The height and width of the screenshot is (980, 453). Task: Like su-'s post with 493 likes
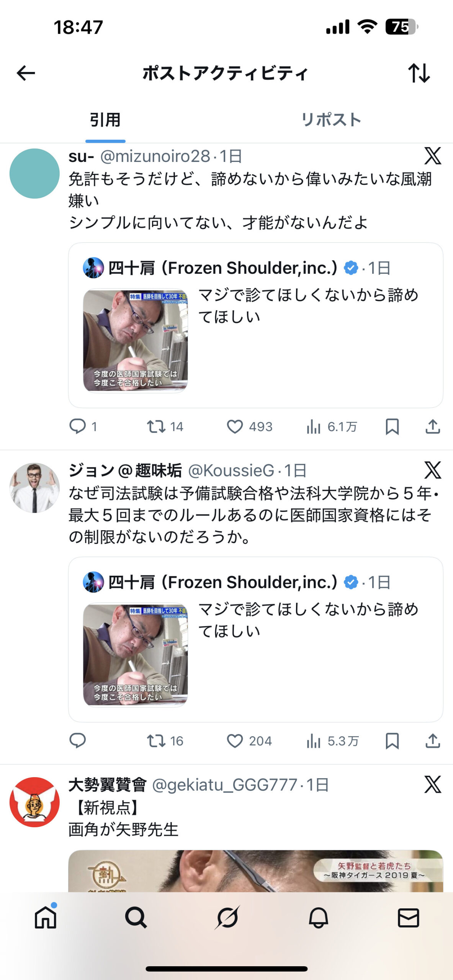(235, 426)
